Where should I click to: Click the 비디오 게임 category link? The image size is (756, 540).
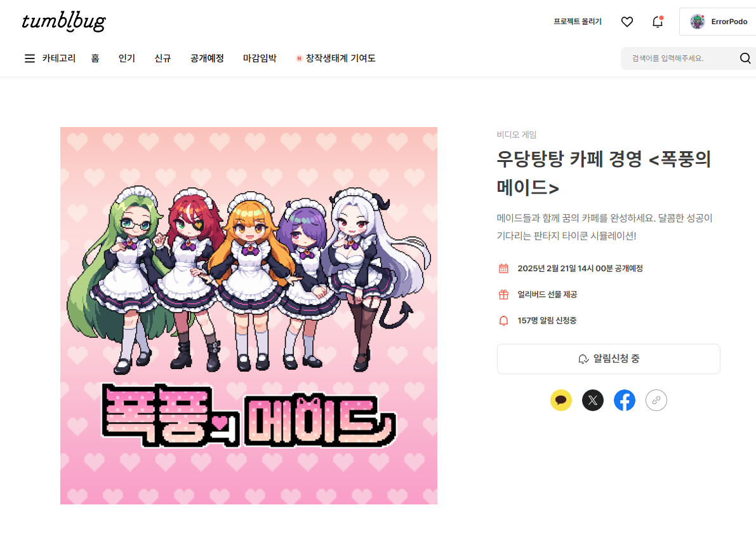coord(516,135)
